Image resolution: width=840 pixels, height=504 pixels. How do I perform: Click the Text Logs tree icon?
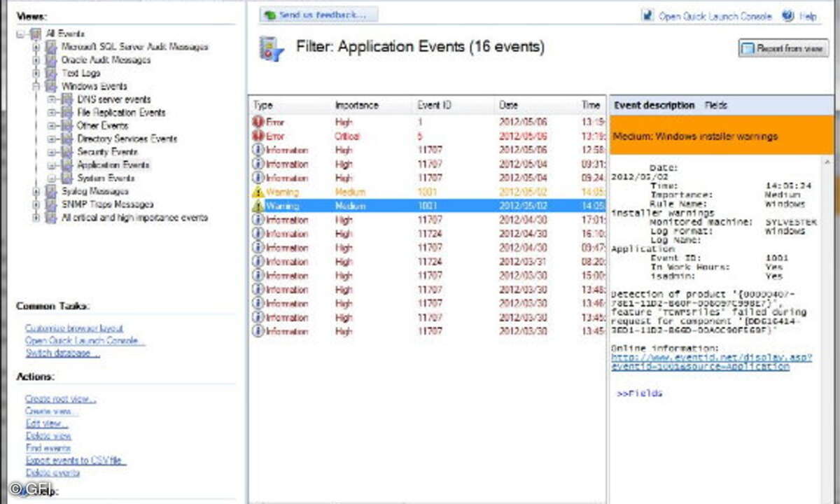tap(50, 73)
